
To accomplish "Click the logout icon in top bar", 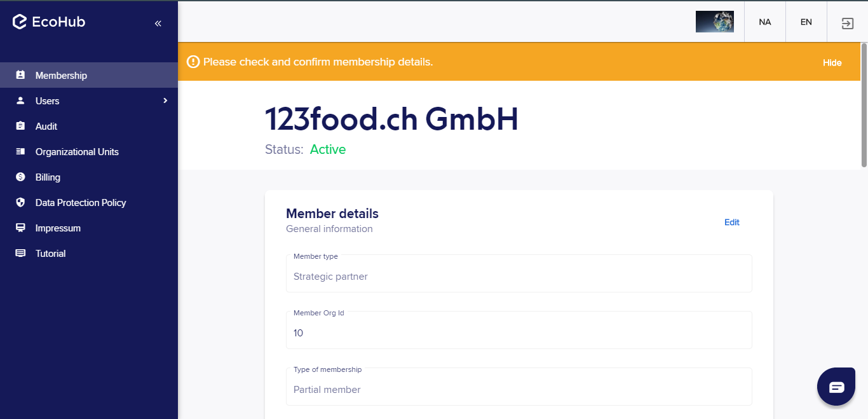I will [848, 24].
